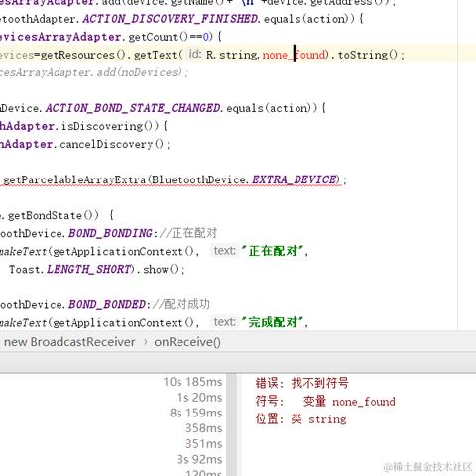The width and height of the screenshot is (476, 476).
Task: Click the EXTRA_DEVICE constant
Action: pos(296,179)
